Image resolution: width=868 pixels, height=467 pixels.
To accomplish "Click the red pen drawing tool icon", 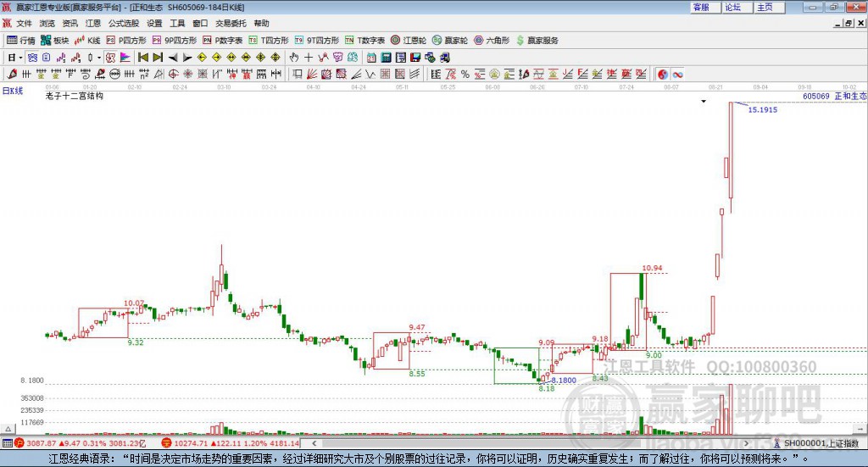I will (12, 74).
